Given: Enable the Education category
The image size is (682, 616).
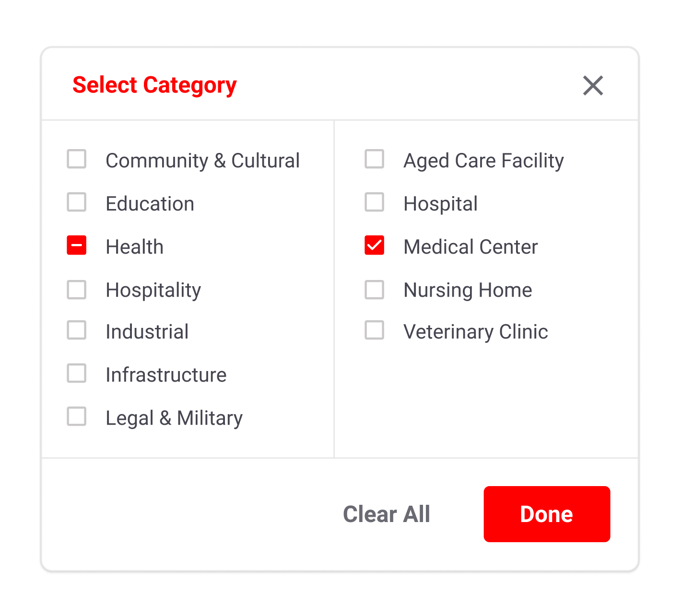Looking at the screenshot, I should click(76, 203).
